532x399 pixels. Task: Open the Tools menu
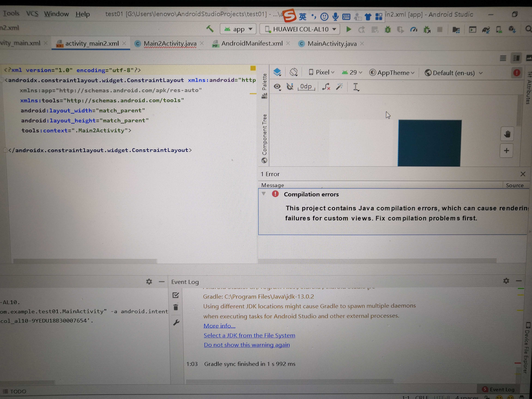(11, 13)
